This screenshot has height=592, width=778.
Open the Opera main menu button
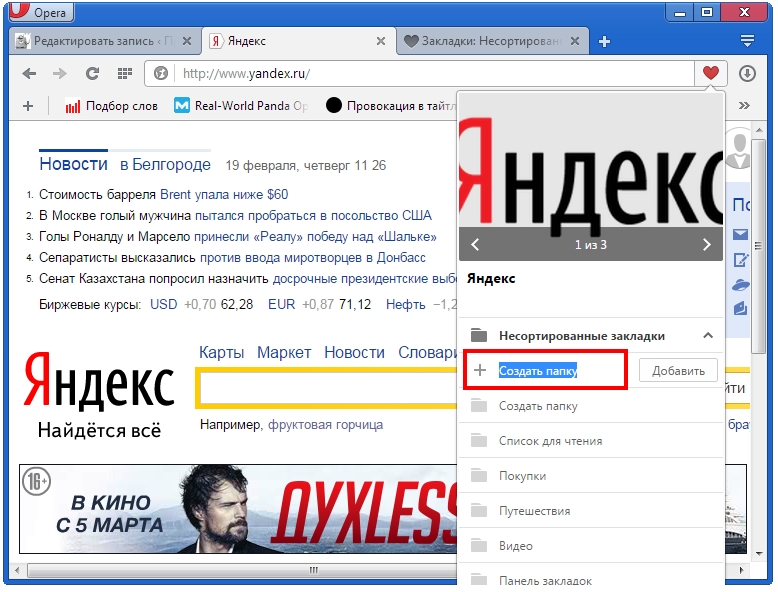click(x=41, y=11)
